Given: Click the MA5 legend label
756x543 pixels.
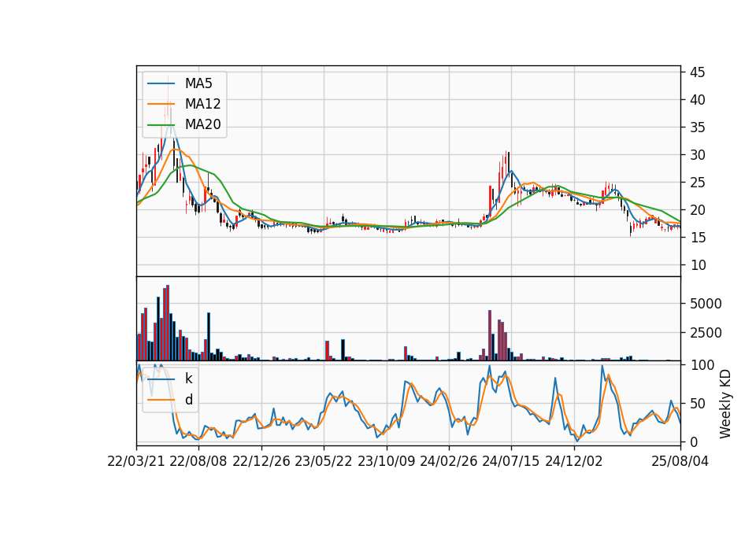Looking at the screenshot, I should pyautogui.click(x=198, y=83).
